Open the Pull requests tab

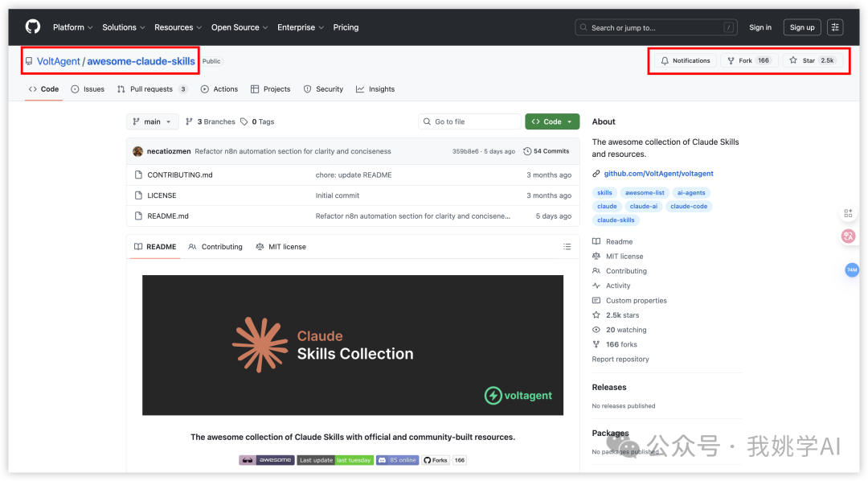point(152,89)
